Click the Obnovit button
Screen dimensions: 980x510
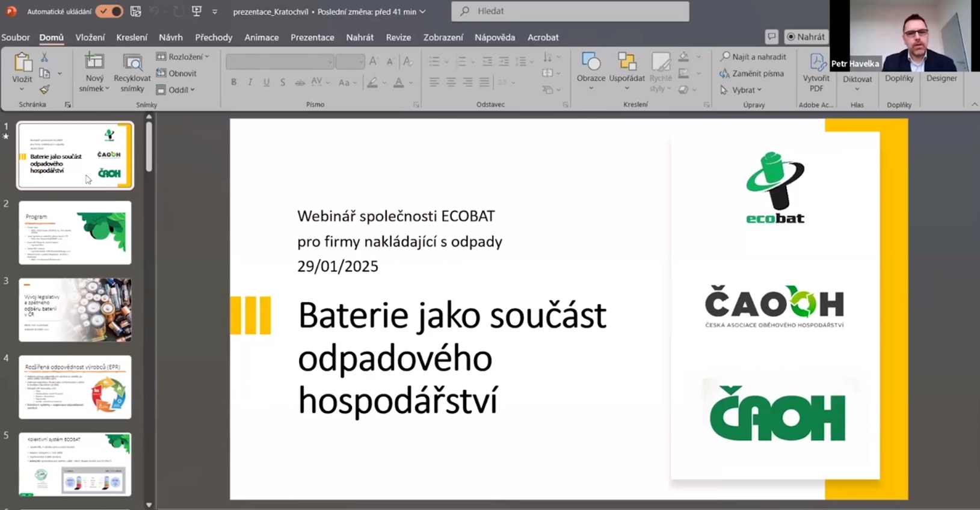pos(176,73)
